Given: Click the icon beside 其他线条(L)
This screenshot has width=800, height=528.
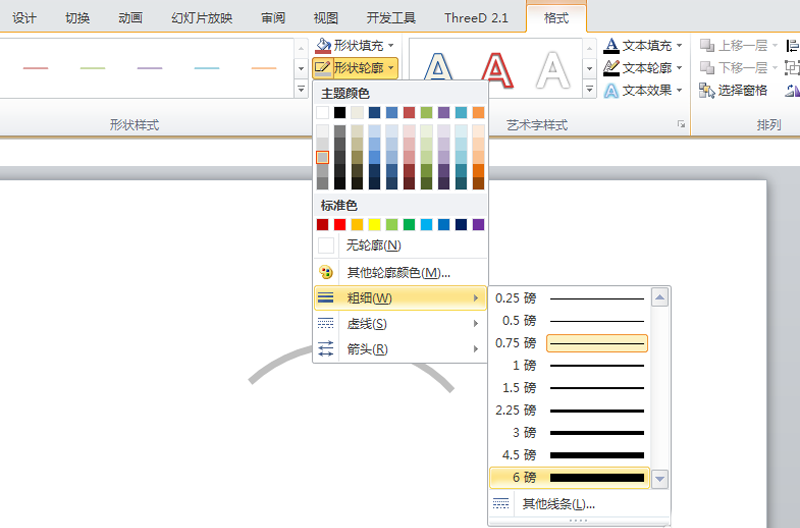Looking at the screenshot, I should click(501, 504).
